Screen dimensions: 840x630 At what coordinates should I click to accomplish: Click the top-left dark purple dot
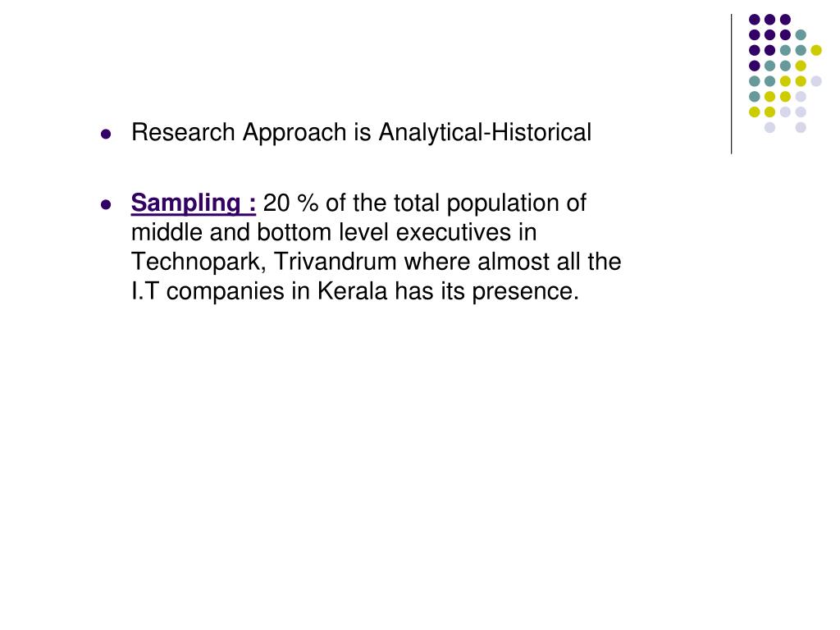pyautogui.click(x=755, y=20)
